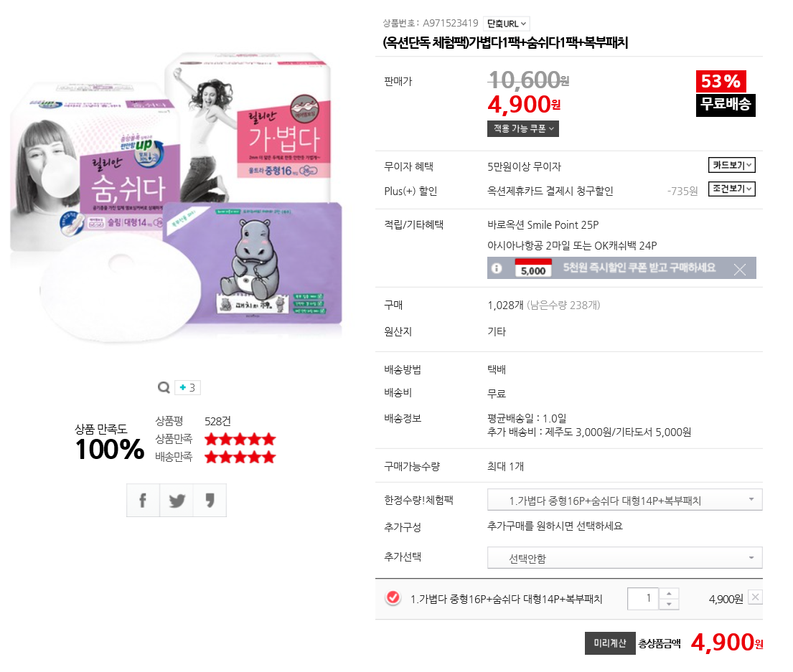Click the info icon in coupon banner
793x672 pixels.
pyautogui.click(x=497, y=268)
